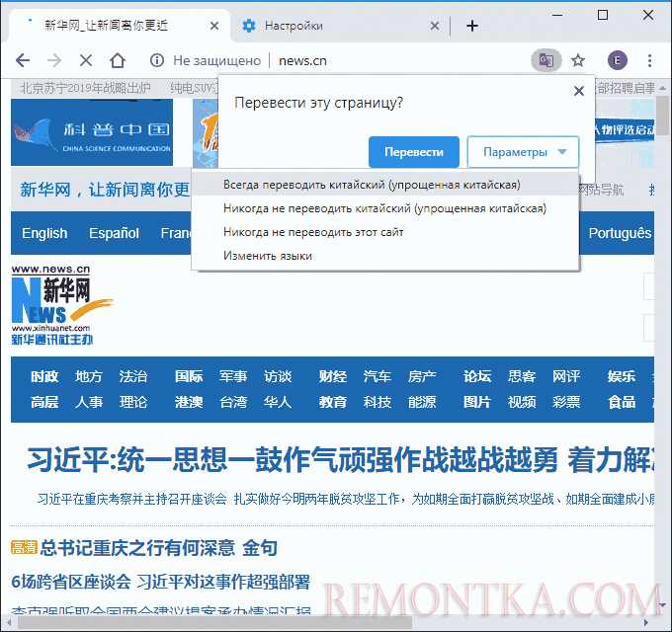Open the 思客 navigation link
672x632 pixels.
pyautogui.click(x=522, y=376)
